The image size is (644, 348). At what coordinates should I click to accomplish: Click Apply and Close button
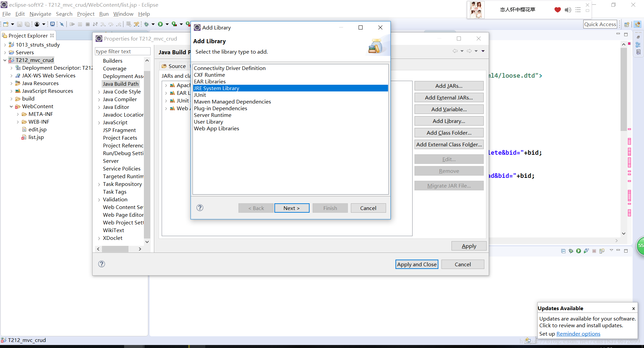(417, 264)
